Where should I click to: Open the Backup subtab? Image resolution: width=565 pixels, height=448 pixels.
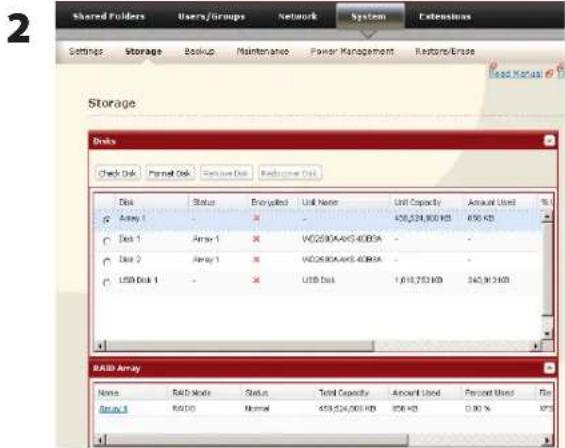pos(200,52)
